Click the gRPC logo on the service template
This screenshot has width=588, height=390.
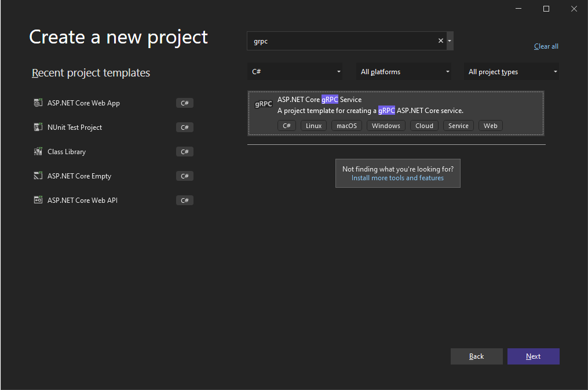[x=264, y=104]
